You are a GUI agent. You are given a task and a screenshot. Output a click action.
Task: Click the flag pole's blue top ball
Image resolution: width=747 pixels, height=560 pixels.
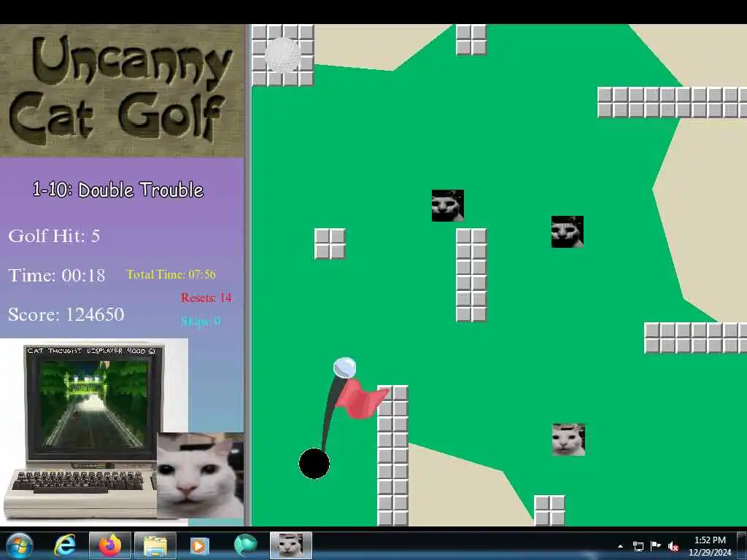[344, 367]
